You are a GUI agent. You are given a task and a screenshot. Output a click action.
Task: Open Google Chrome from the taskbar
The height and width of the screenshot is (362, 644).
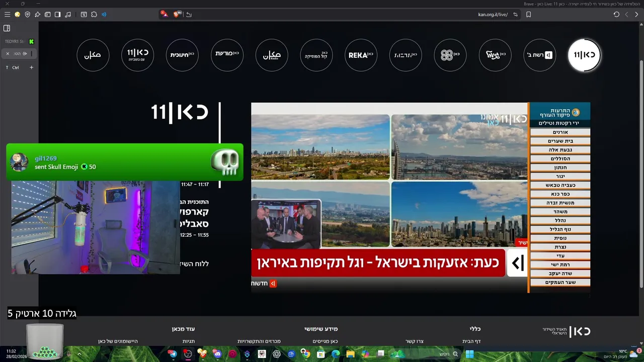[x=305, y=354]
